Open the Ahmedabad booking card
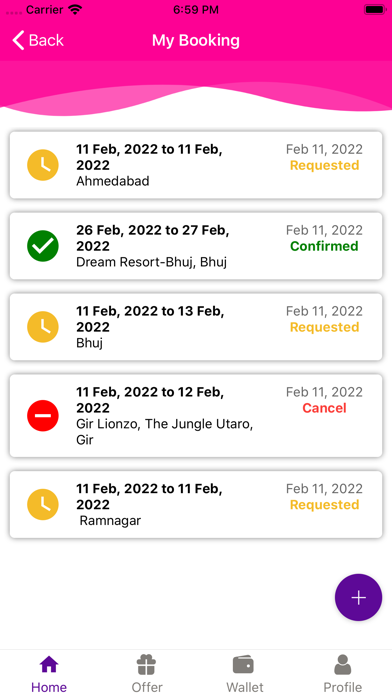This screenshot has height=696, width=392. click(196, 165)
